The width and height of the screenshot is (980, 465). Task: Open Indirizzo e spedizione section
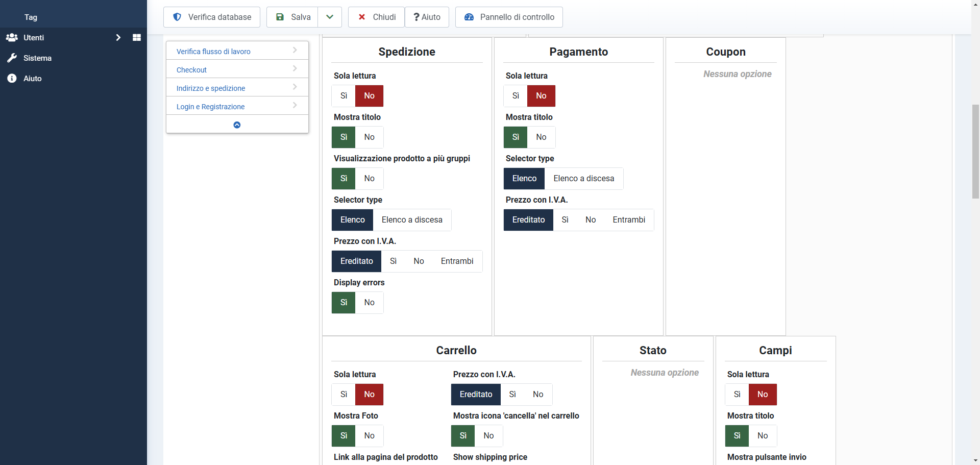[x=211, y=88]
